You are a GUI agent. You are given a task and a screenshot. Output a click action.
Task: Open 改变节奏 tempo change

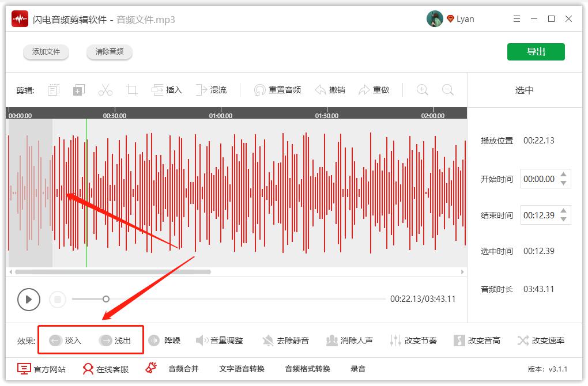413,340
